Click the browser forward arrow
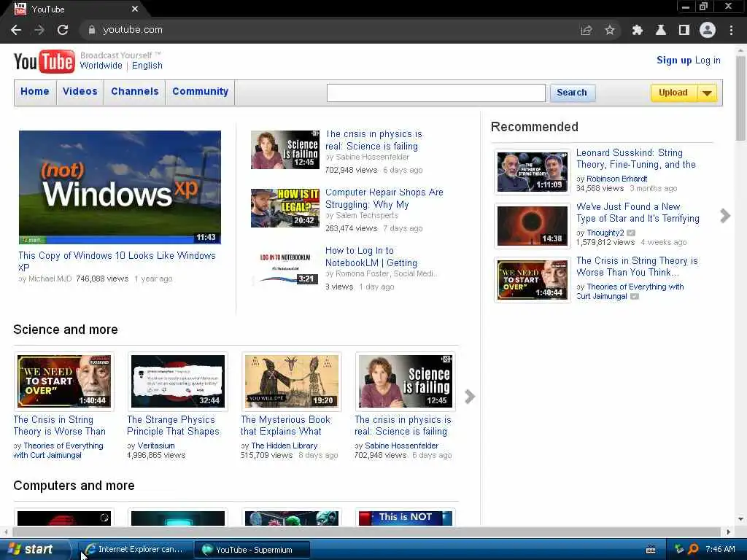Image resolution: width=747 pixels, height=560 pixels. click(x=39, y=30)
